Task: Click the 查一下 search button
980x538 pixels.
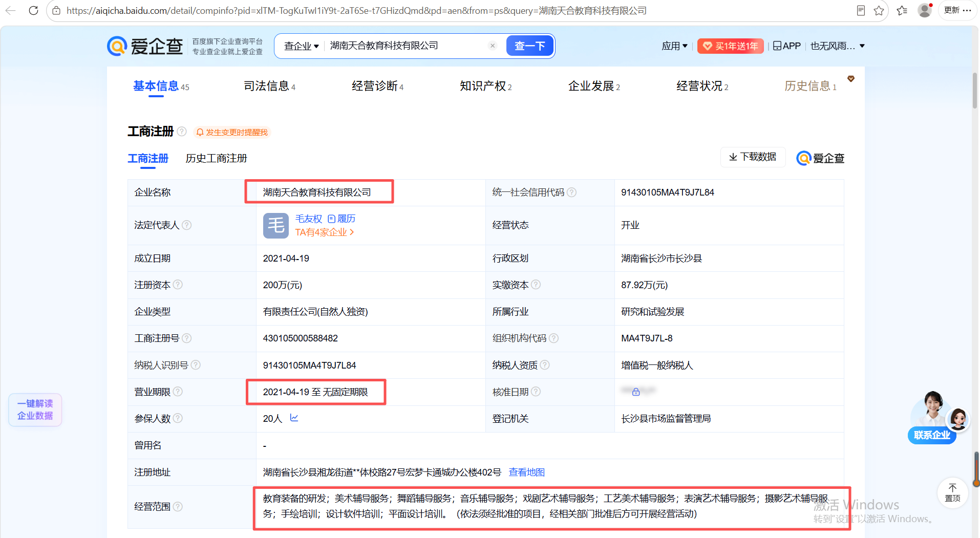Action: [x=529, y=46]
